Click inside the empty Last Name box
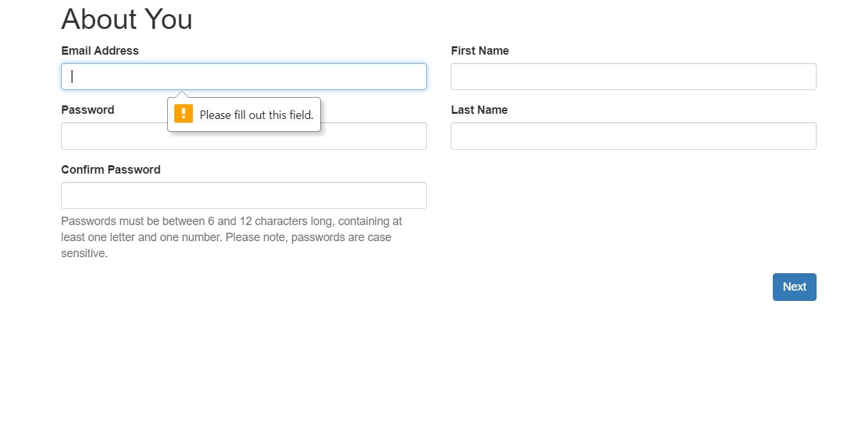 [x=633, y=136]
